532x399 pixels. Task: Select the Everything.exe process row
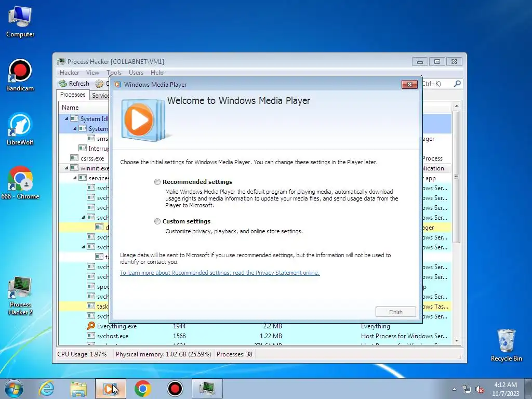[255, 326]
